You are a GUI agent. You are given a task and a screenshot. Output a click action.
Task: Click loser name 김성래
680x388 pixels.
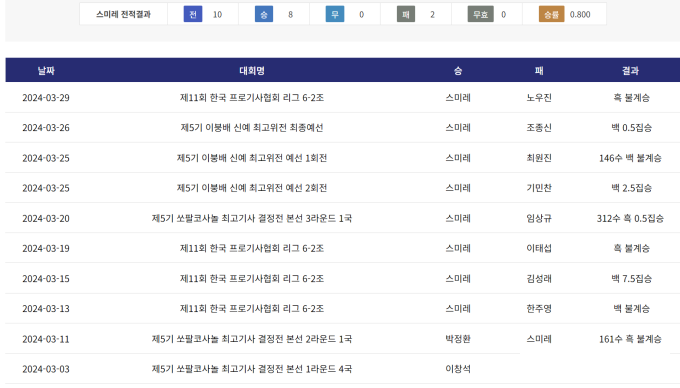[x=539, y=278]
